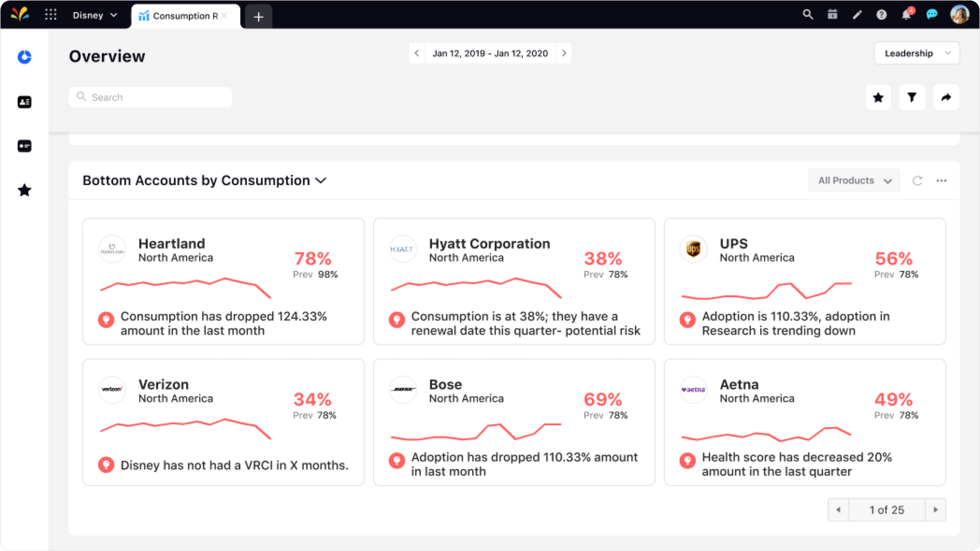
Task: Click Verizon insight lightbulb icon
Action: 106,465
